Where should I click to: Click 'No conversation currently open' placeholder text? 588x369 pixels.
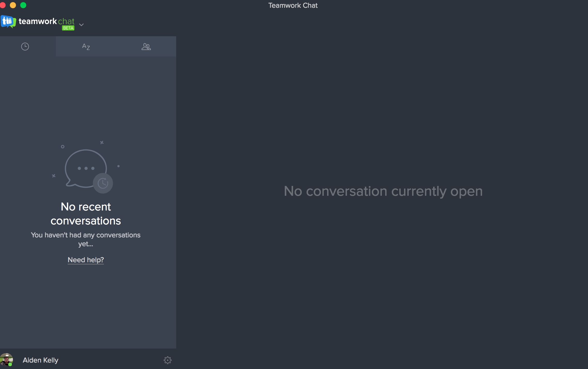[x=383, y=191]
